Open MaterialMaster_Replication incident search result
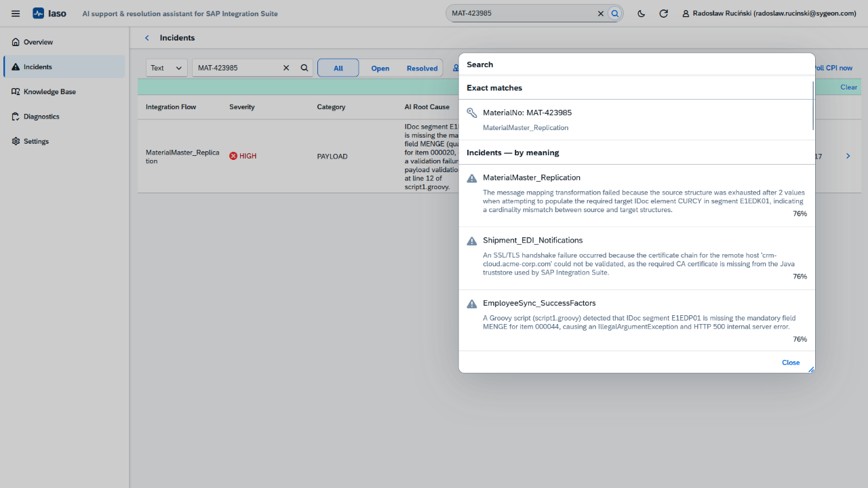The width and height of the screenshot is (868, 488). tap(636, 195)
